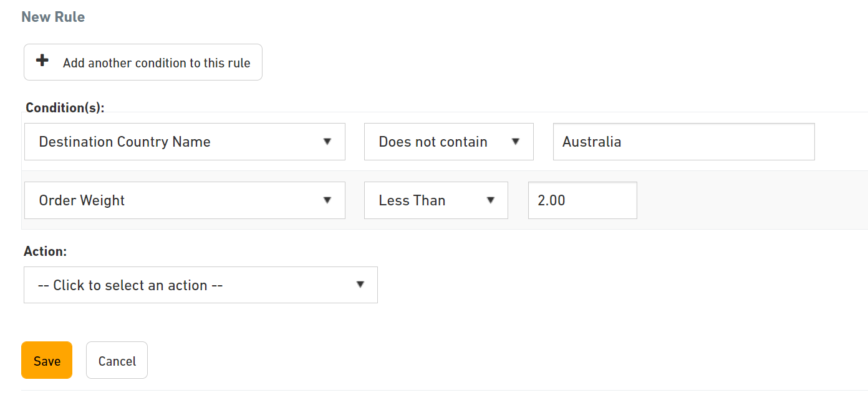Click the 'Action:' label
Screen dimensions: 868x420
pos(45,251)
